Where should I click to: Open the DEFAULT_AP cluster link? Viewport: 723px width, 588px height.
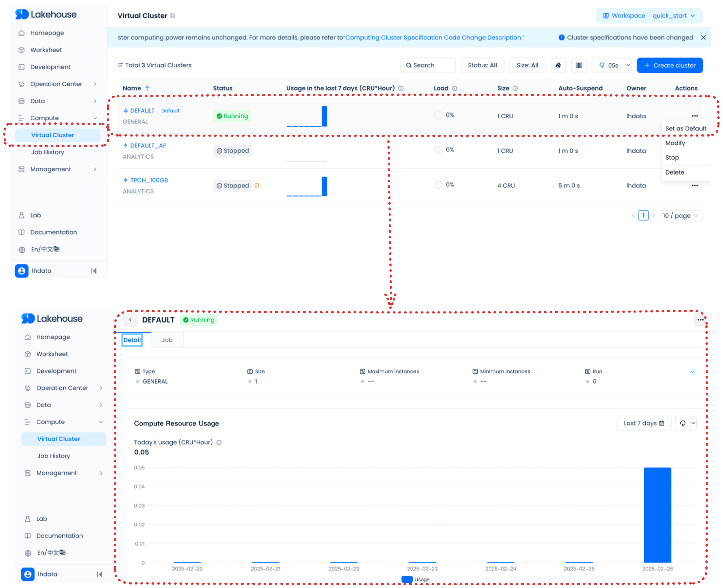148,146
